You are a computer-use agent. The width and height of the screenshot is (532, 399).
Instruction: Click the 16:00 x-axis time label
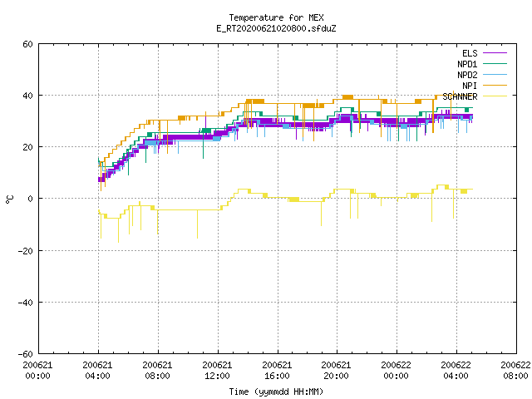(277, 376)
